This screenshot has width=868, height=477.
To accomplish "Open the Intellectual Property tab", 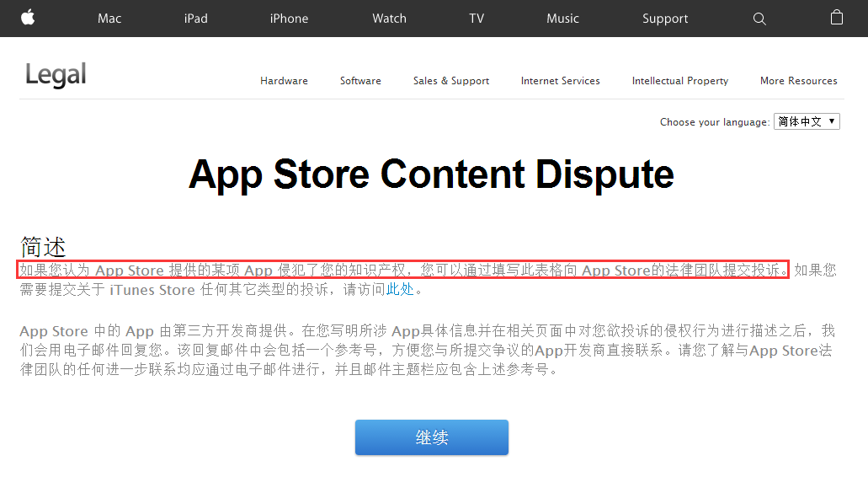I will [x=679, y=81].
